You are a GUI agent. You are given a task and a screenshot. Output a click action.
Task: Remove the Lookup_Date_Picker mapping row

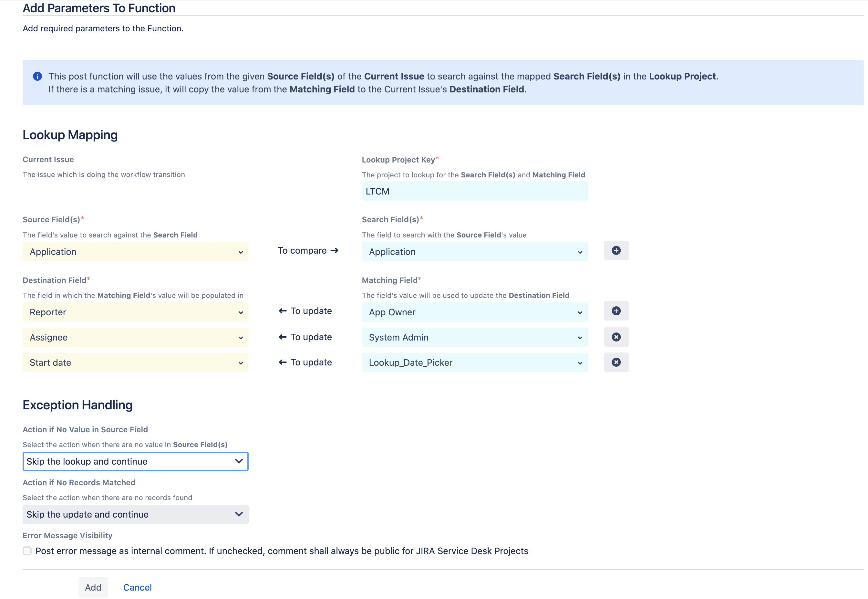point(616,362)
